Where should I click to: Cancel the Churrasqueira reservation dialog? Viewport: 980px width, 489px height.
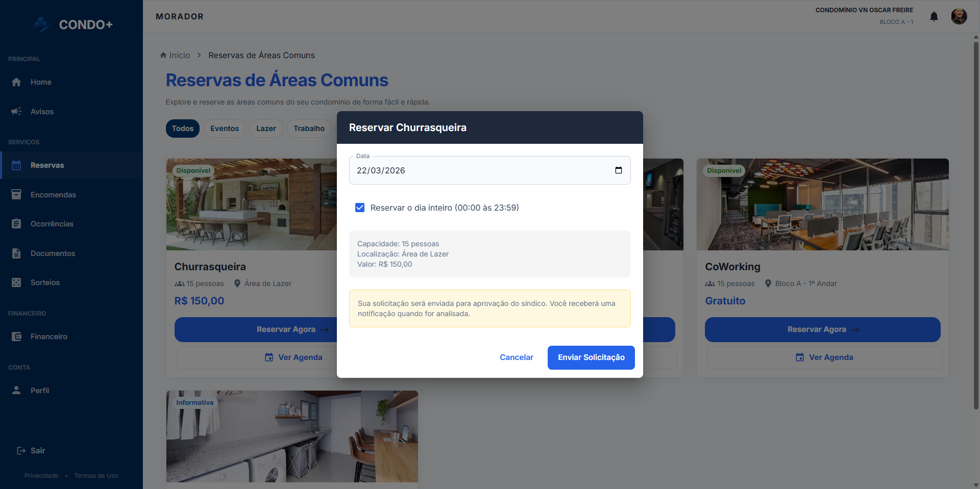[x=516, y=357]
